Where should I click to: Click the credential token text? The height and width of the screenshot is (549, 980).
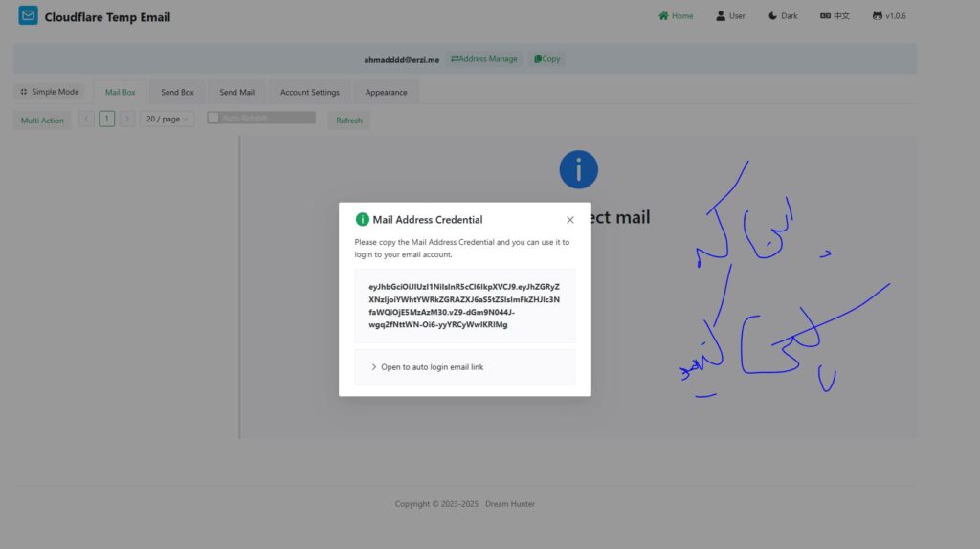tap(464, 305)
